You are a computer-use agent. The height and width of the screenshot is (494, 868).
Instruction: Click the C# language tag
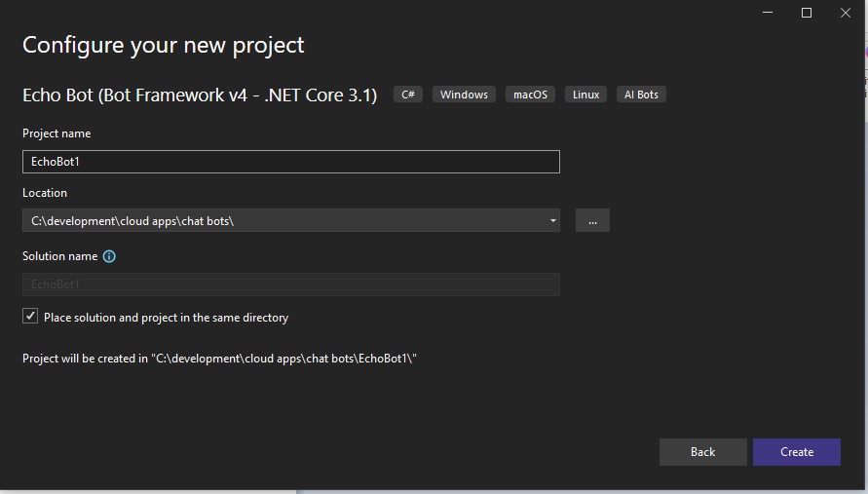[x=408, y=95]
